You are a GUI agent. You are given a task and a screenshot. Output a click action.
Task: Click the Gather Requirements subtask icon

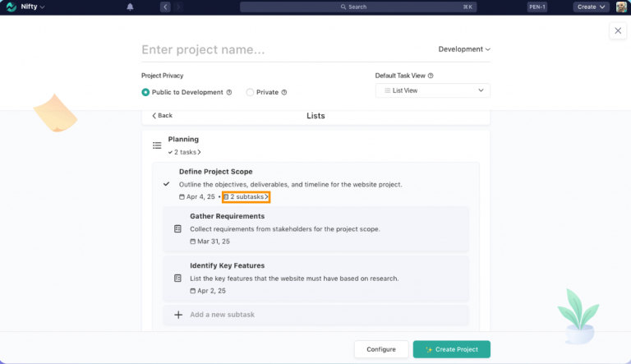click(x=177, y=228)
